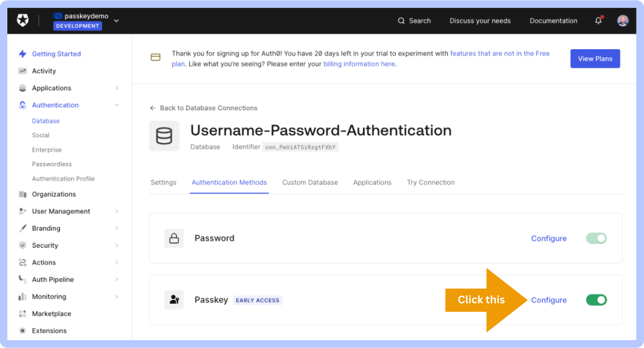Image resolution: width=644 pixels, height=348 pixels.
Task: Switch to the Try Connection tab
Action: pos(431,182)
